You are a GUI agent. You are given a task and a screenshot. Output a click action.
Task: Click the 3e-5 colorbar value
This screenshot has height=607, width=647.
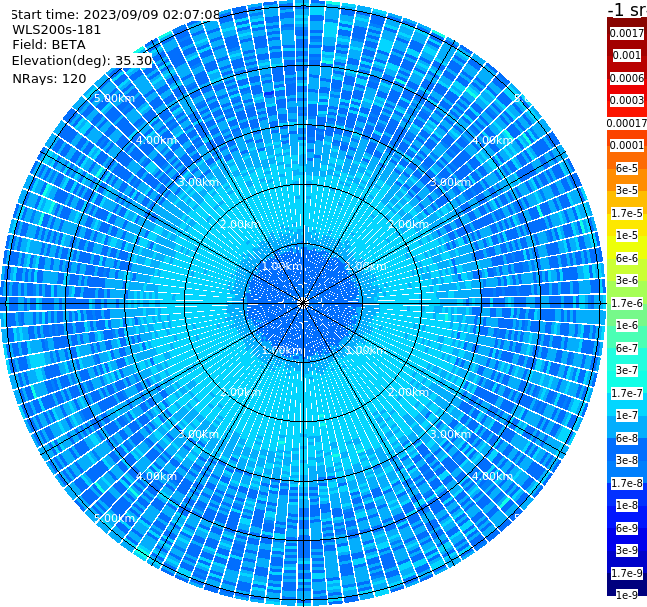tap(627, 190)
